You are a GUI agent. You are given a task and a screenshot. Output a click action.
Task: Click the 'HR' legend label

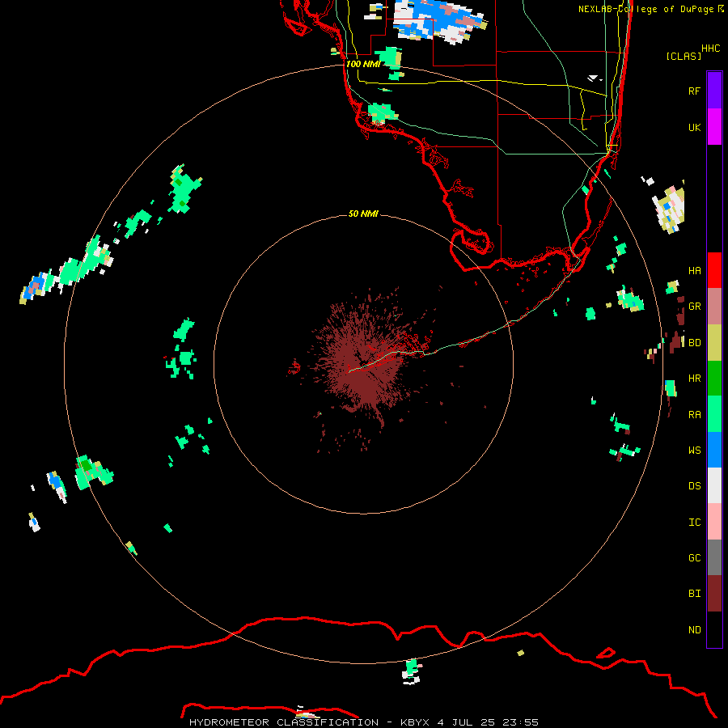pyautogui.click(x=694, y=379)
